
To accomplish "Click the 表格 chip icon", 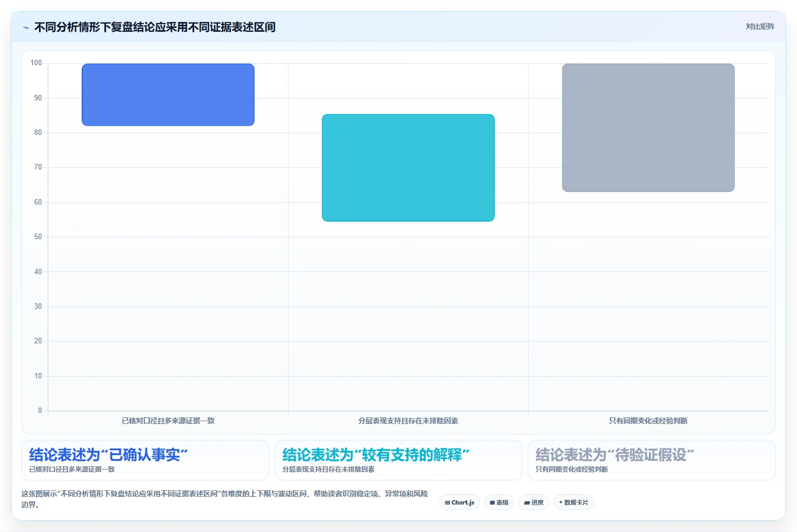I will (493, 502).
